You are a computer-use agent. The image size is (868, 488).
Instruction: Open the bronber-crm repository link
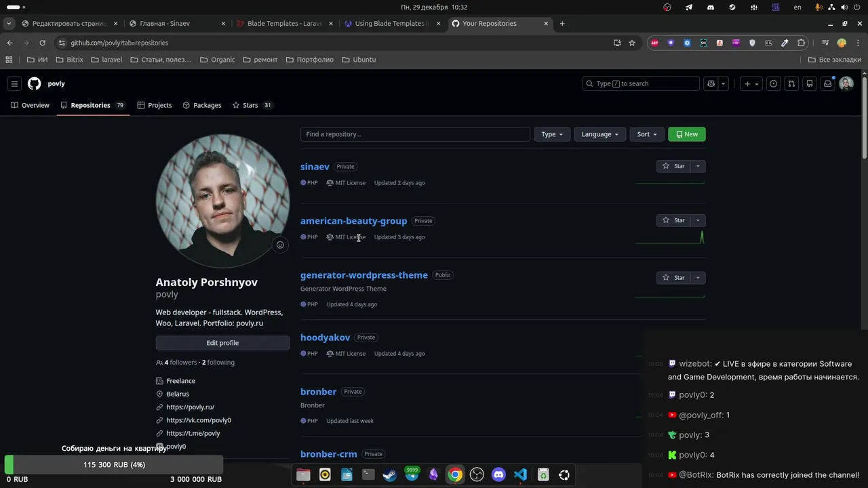[x=328, y=454]
